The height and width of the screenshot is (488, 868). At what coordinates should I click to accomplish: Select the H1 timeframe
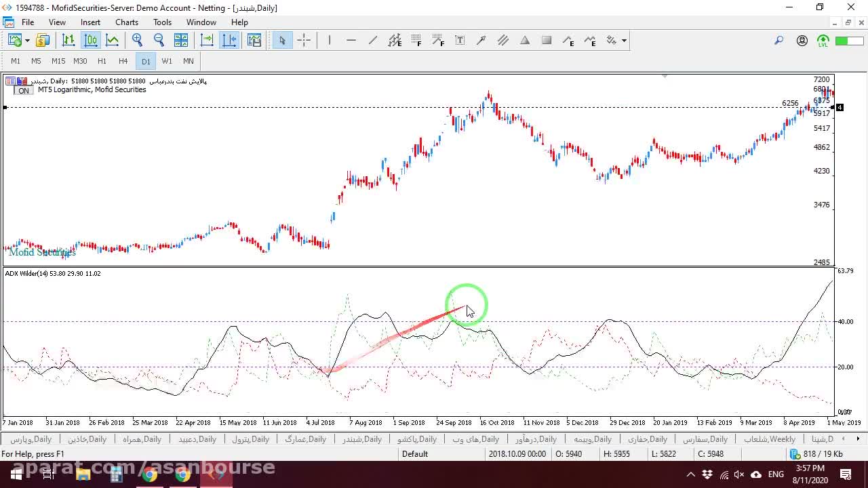(x=102, y=61)
